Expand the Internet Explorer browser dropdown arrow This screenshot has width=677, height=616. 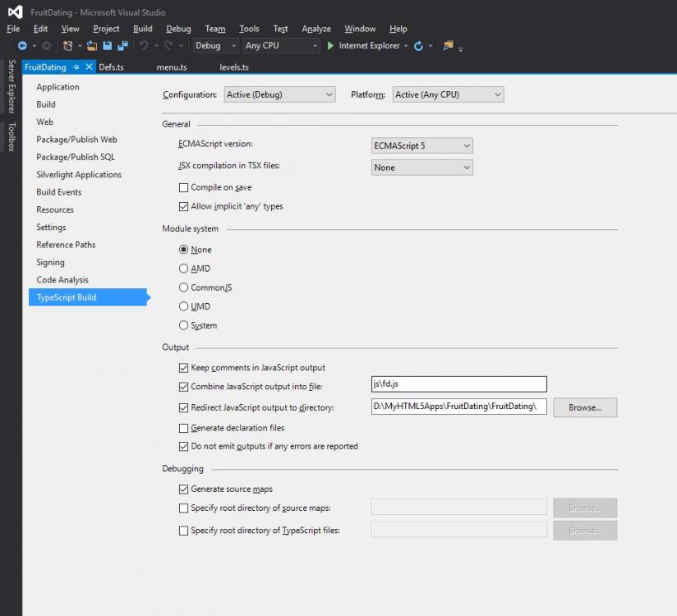[406, 46]
